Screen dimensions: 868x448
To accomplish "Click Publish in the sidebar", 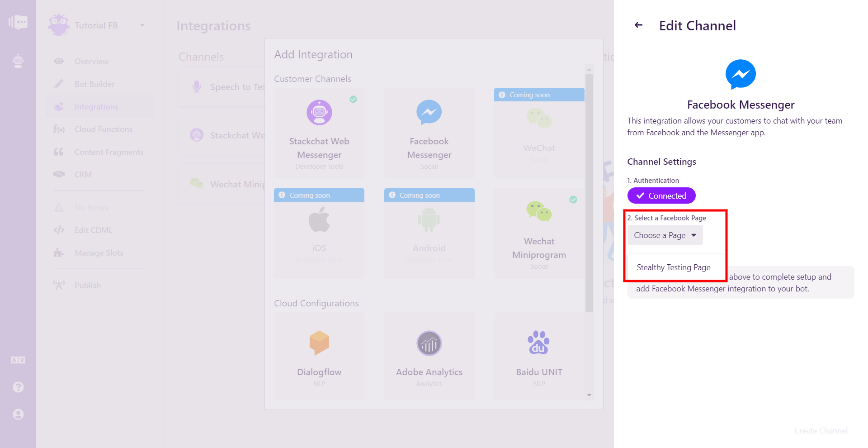I will (99, 286).
